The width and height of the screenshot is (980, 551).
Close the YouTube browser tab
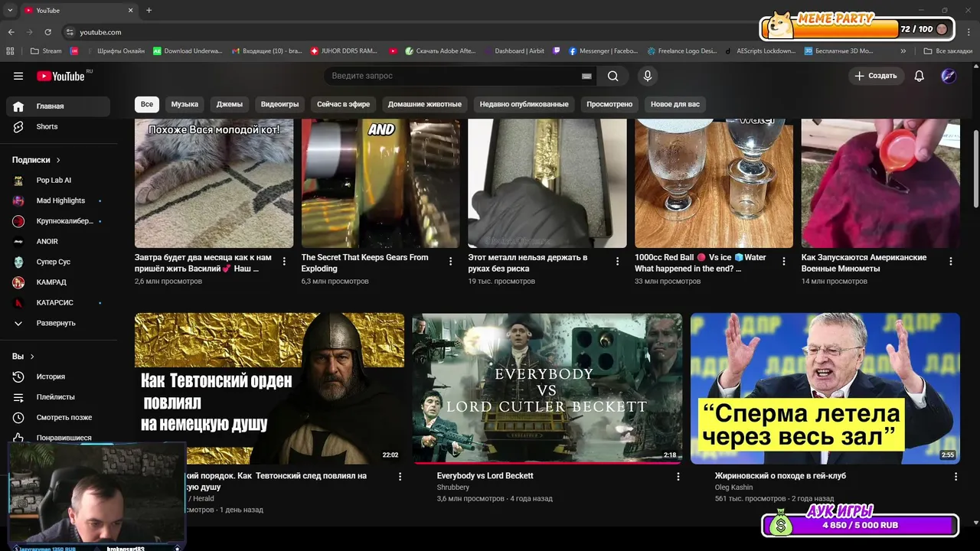click(x=130, y=10)
